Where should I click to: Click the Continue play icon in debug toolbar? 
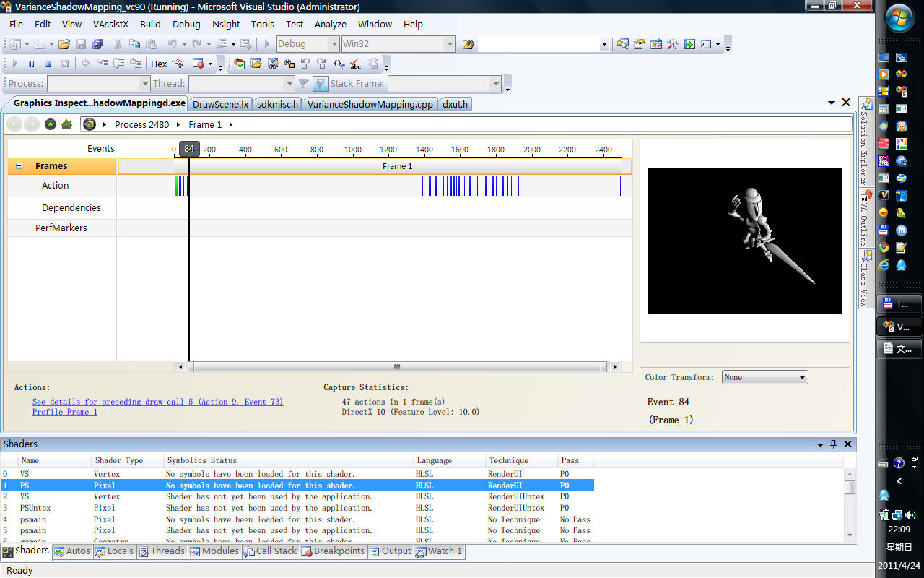15,64
